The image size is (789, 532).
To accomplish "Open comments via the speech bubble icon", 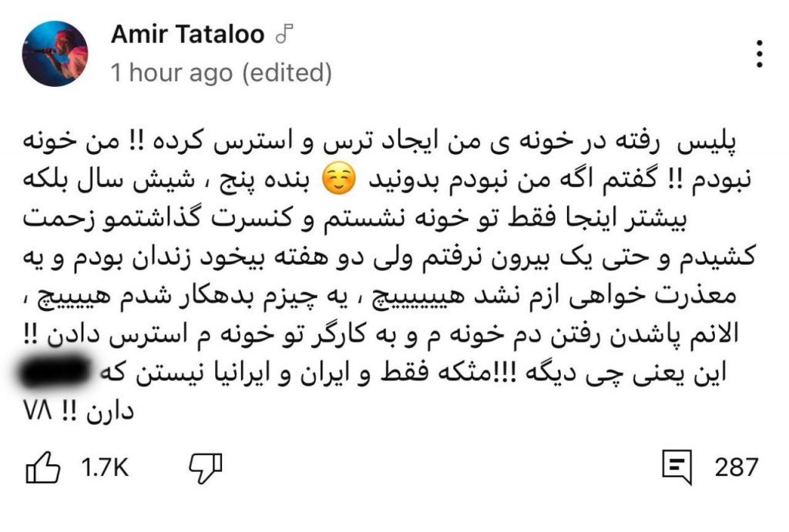I will pyautogui.click(x=678, y=467).
